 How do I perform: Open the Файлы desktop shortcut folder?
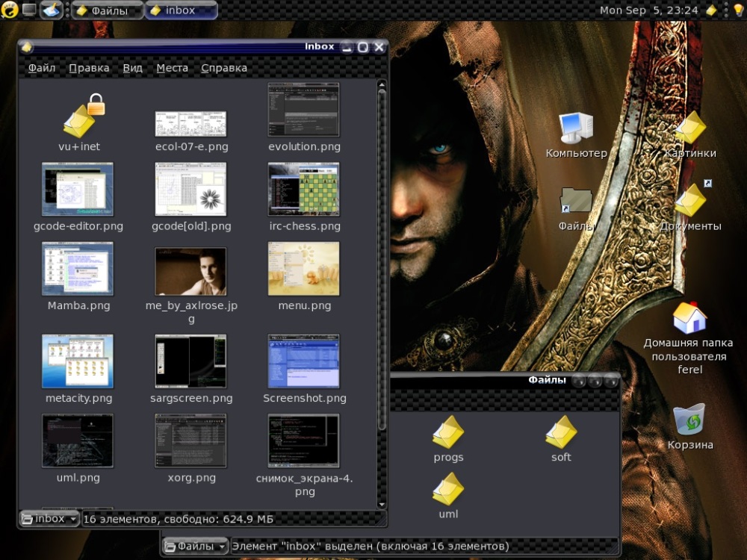point(576,200)
